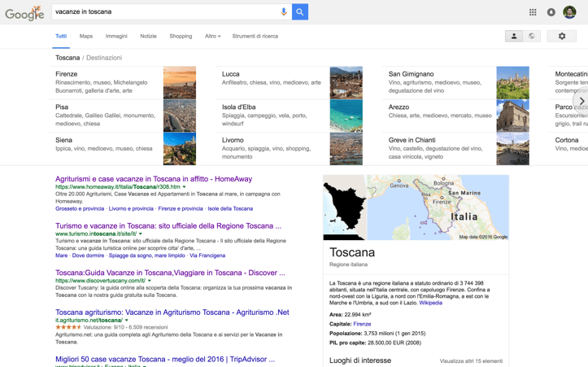Open the San Gimignano photo
This screenshot has height=367, width=588.
click(512, 82)
